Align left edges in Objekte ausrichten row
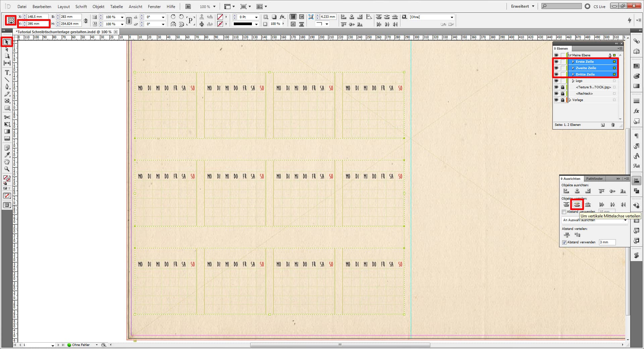Viewport: 644px width, 349px height. click(566, 191)
